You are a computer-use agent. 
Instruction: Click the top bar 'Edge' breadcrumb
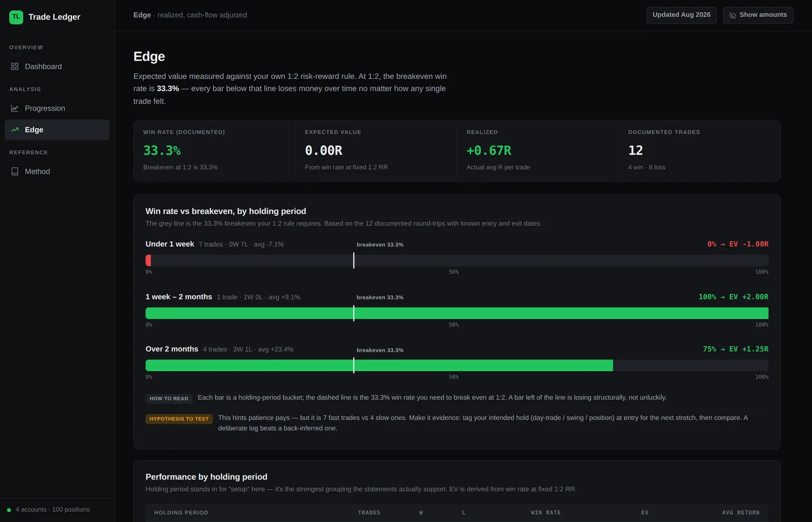[142, 15]
